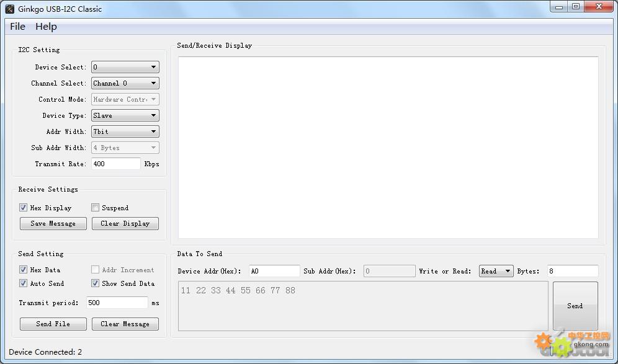This screenshot has height=364, width=618.
Task: Expand the Channel Select dropdown
Action: pos(125,83)
